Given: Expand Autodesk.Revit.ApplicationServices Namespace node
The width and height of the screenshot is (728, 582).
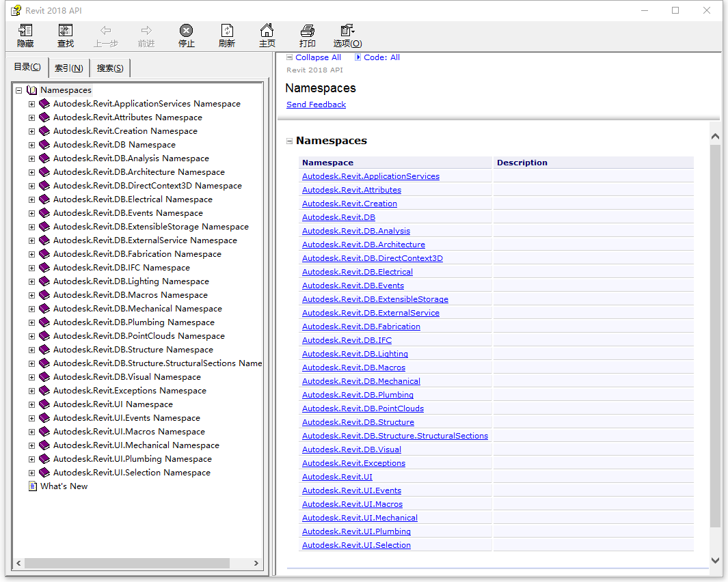Looking at the screenshot, I should [31, 104].
